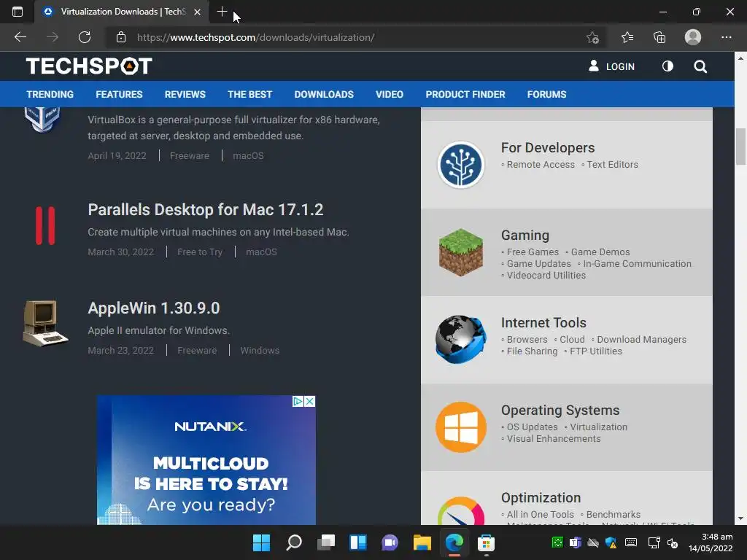The image size is (747, 560).
Task: Select the Virtualization Downloads tab
Action: click(x=122, y=12)
